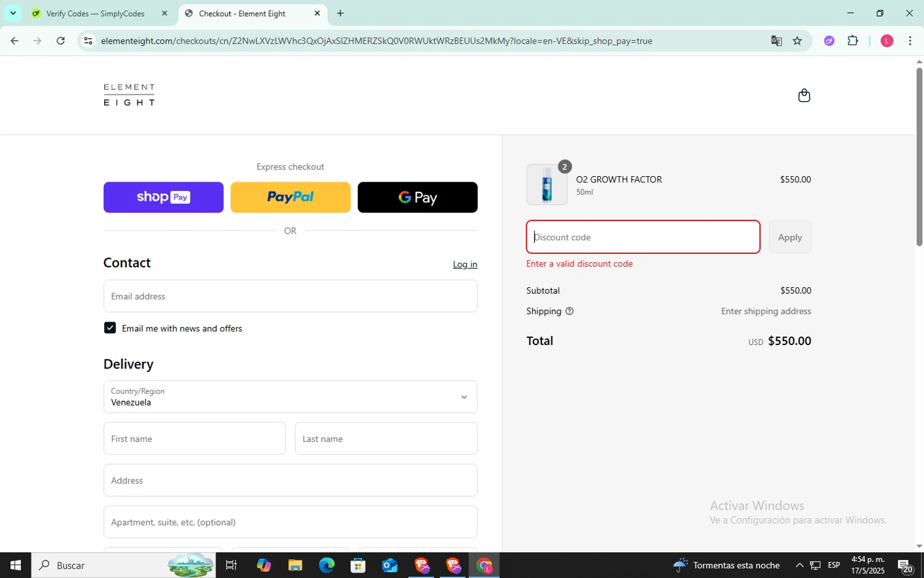Close the Checkout Element Eight tab

[317, 13]
